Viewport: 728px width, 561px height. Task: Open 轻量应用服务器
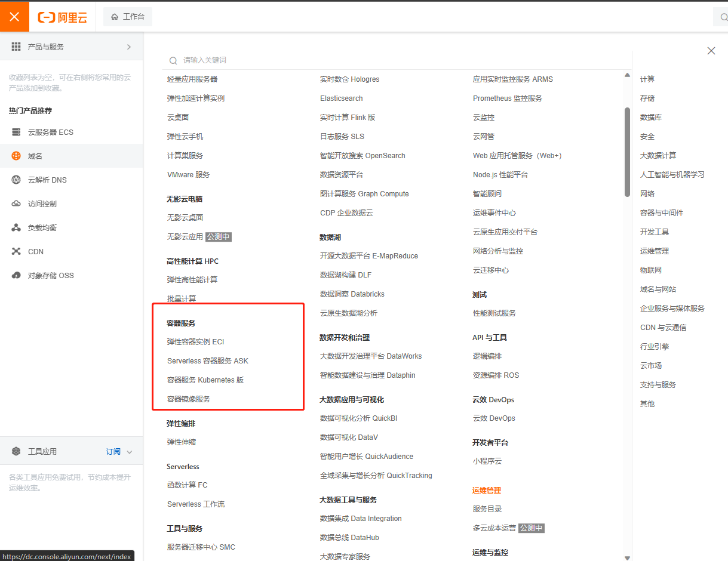(192, 79)
